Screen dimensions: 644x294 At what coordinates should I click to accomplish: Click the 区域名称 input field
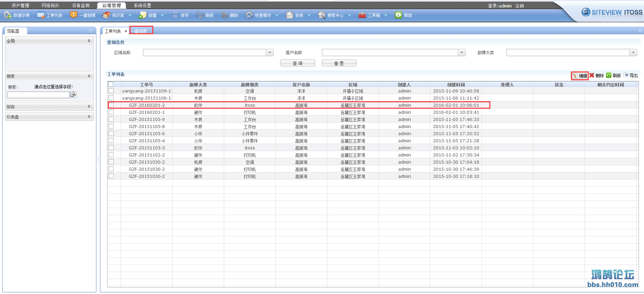tap(205, 52)
